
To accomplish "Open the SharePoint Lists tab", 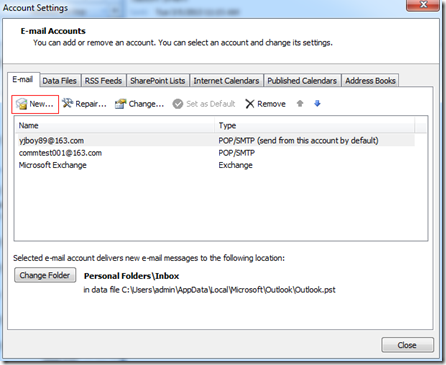I will [x=157, y=81].
